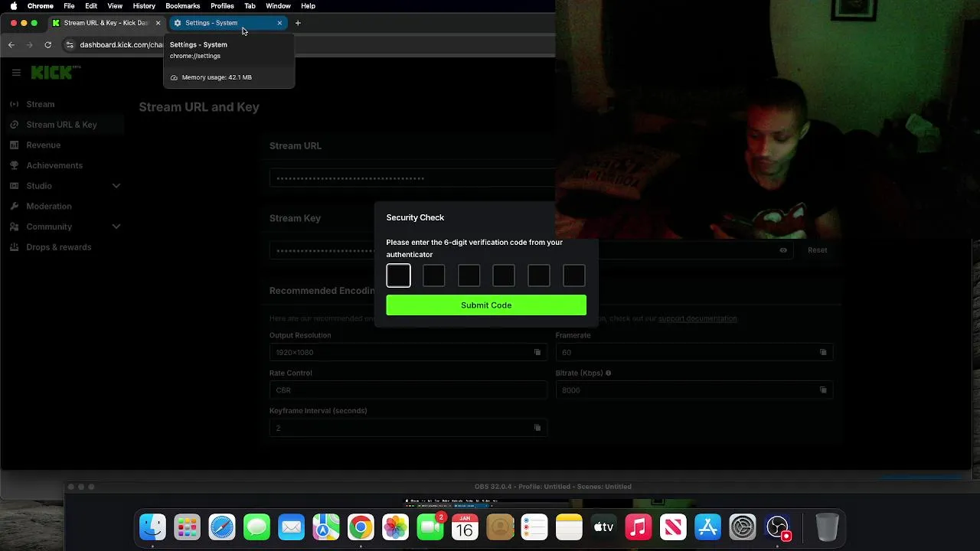980x551 pixels.
Task: Open Finder from the dock
Action: click(x=152, y=527)
